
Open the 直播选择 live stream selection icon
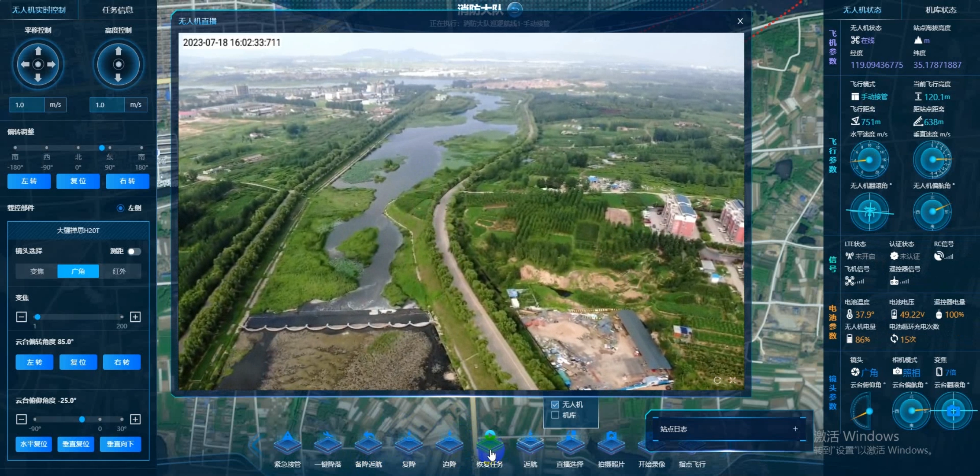570,443
